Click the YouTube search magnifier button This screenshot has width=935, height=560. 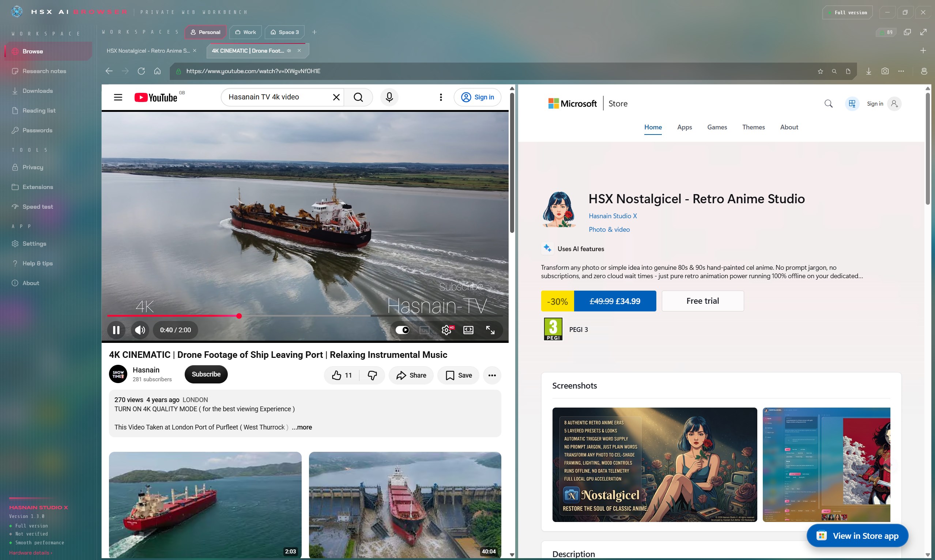point(358,97)
